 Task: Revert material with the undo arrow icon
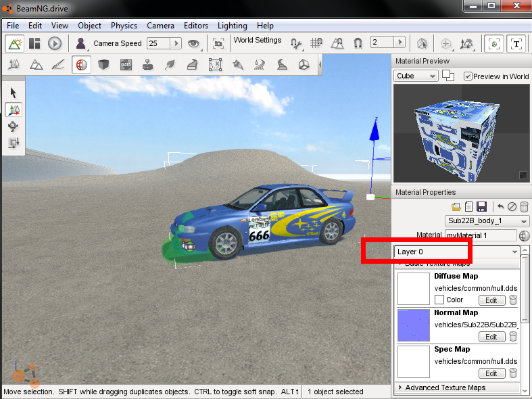[500, 206]
